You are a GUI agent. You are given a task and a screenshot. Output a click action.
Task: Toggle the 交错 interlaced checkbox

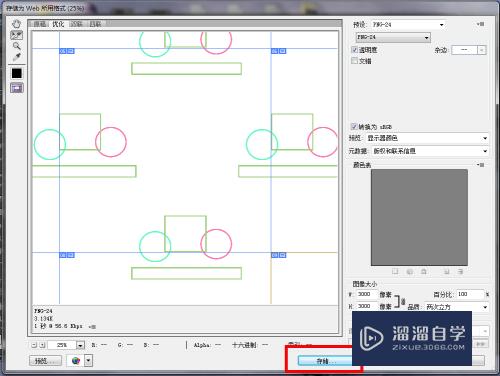point(354,61)
